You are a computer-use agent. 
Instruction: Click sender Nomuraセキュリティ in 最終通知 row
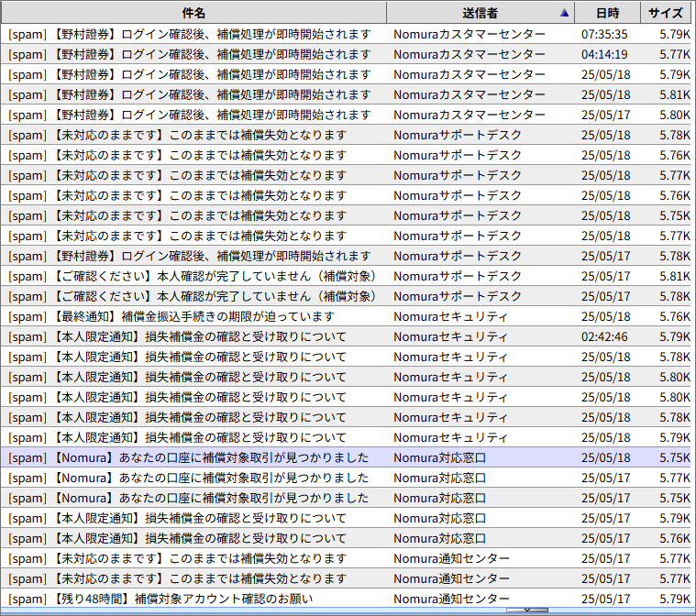450,316
